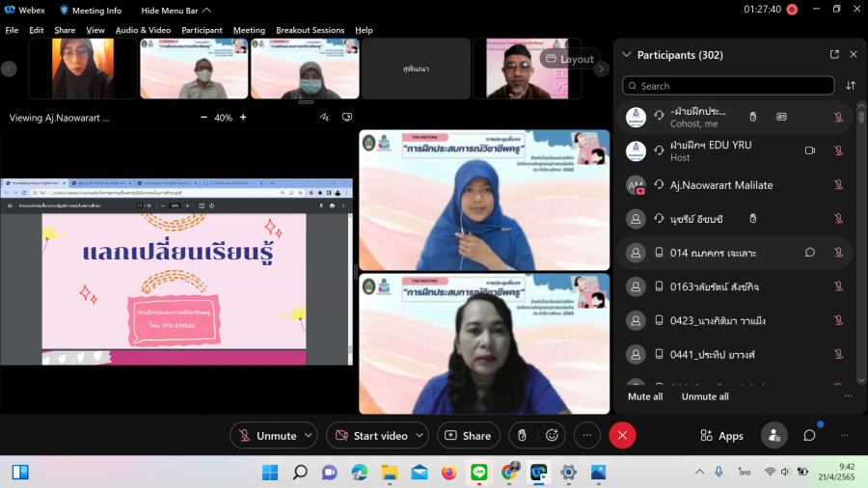This screenshot has height=488, width=868.
Task: Turn on camera with Start video
Action: (370, 436)
